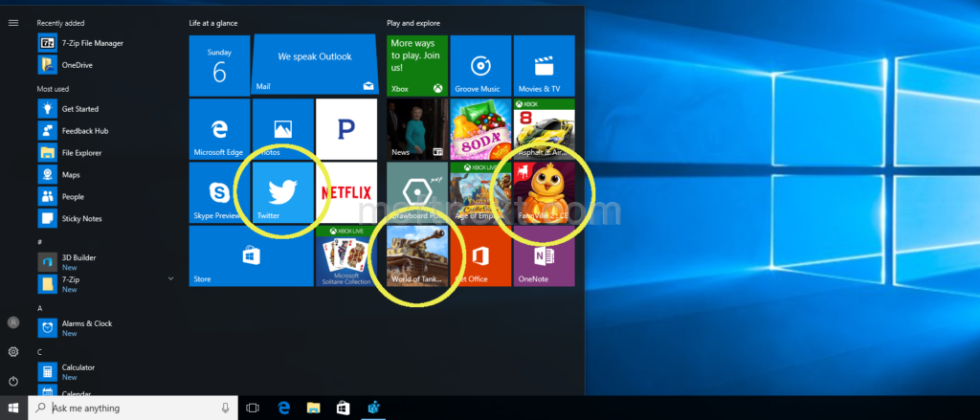Launch the Microsoft Edge tile
This screenshot has width=980, height=420.
pos(219,128)
